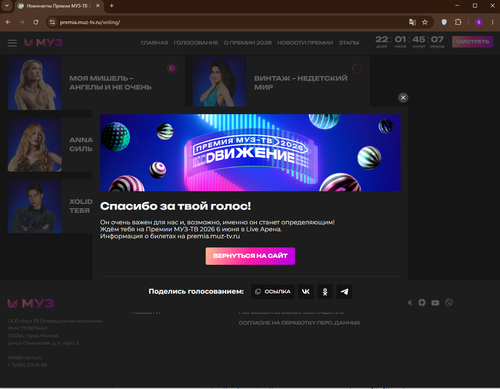This screenshot has width=500, height=389.
Task: Open the Extensions puzzle icon
Action: pos(458,22)
